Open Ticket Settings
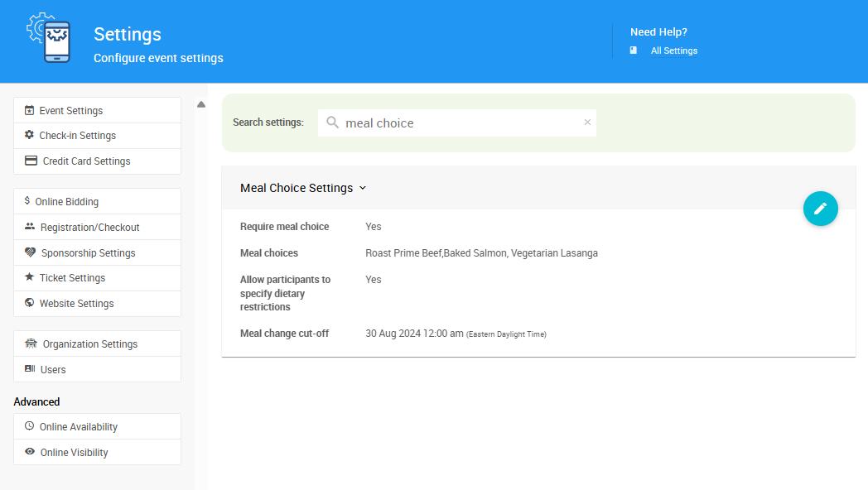 pyautogui.click(x=72, y=278)
